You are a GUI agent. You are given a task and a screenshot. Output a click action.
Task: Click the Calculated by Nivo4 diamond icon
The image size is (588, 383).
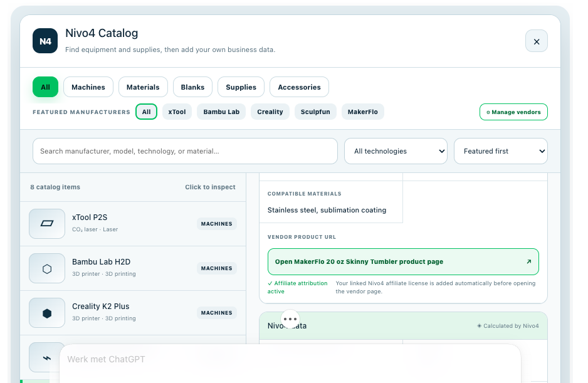click(480, 325)
